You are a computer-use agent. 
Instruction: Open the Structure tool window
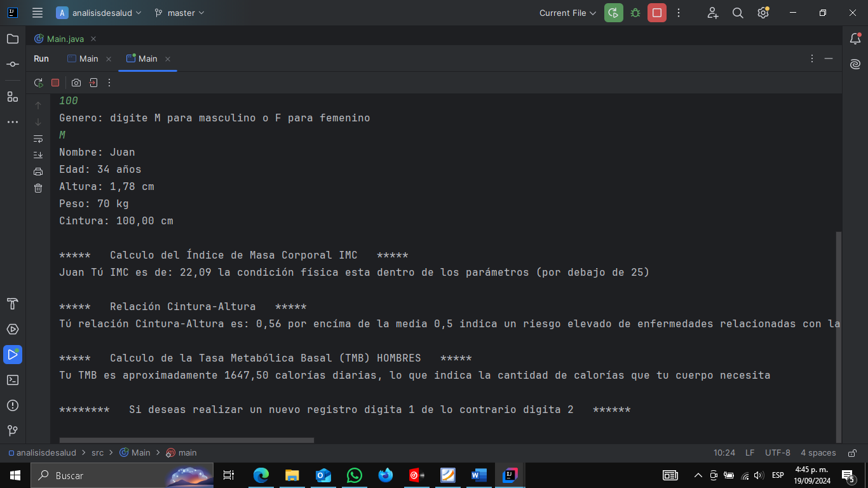click(13, 97)
